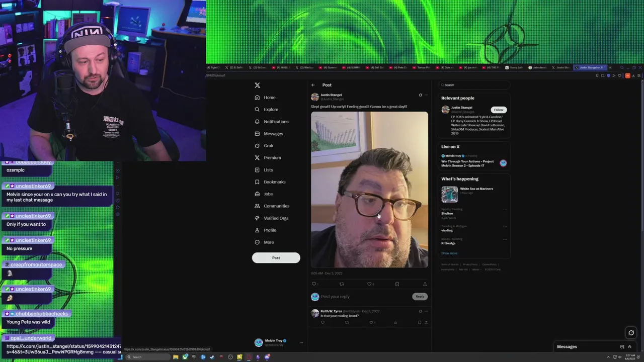
Task: Open more options for vierling trend
Action: click(x=505, y=227)
